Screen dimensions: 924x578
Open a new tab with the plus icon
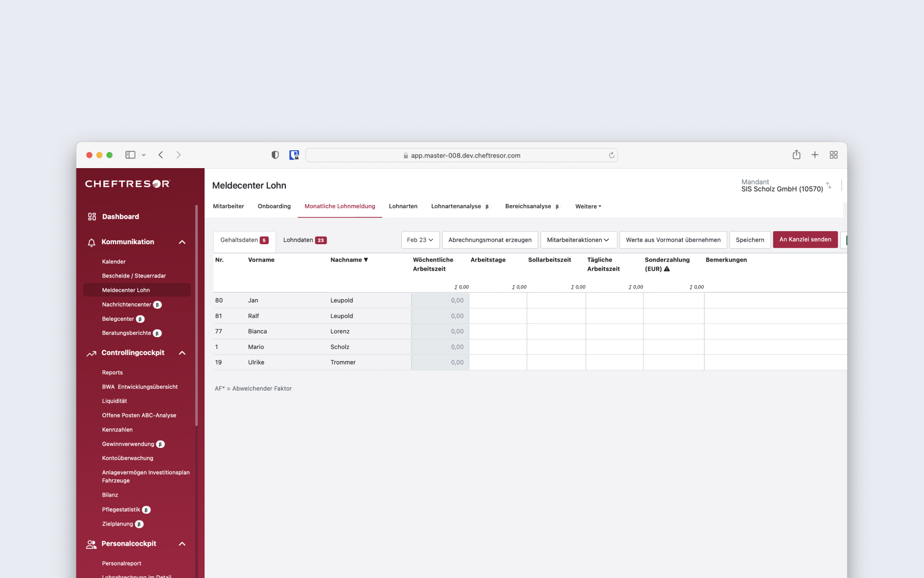815,155
